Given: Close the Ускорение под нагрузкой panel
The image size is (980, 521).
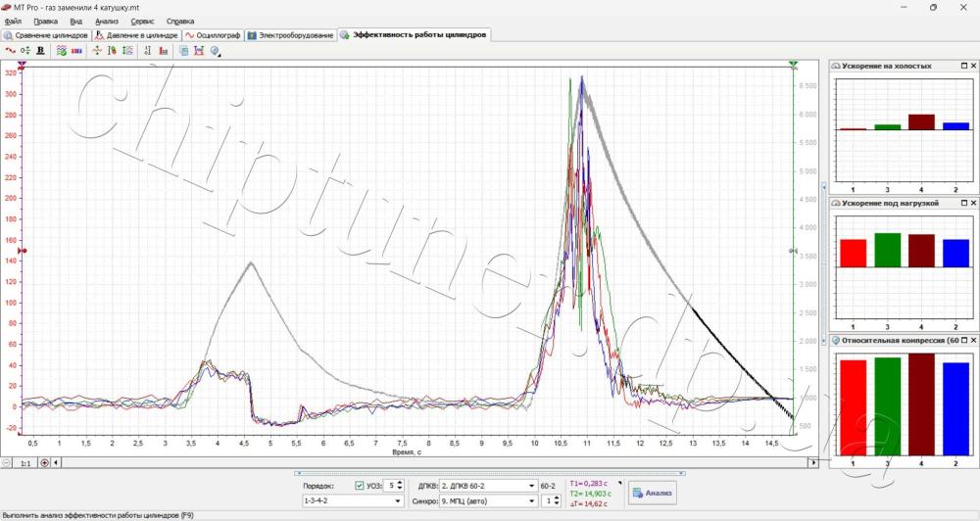Looking at the screenshot, I should (973, 203).
